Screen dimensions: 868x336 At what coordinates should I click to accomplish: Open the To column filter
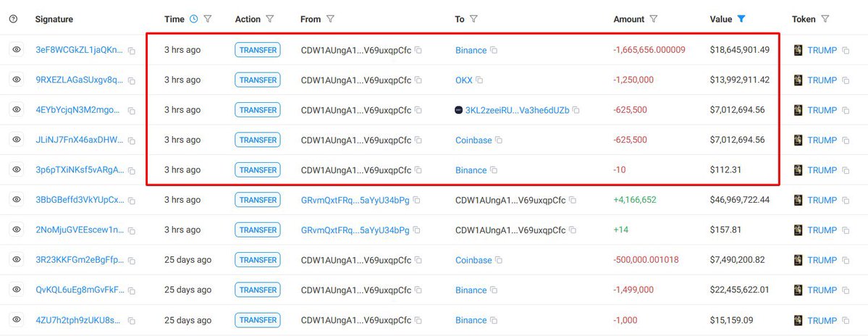473,19
